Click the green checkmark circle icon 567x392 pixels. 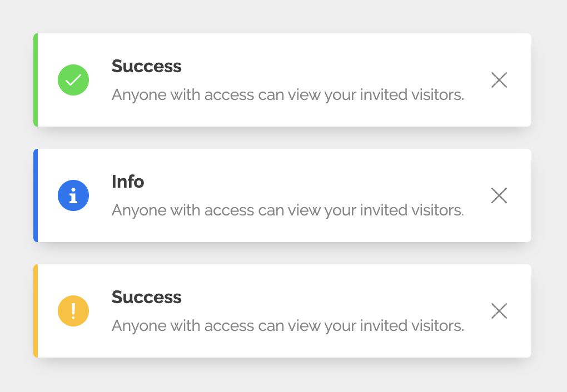pyautogui.click(x=73, y=80)
